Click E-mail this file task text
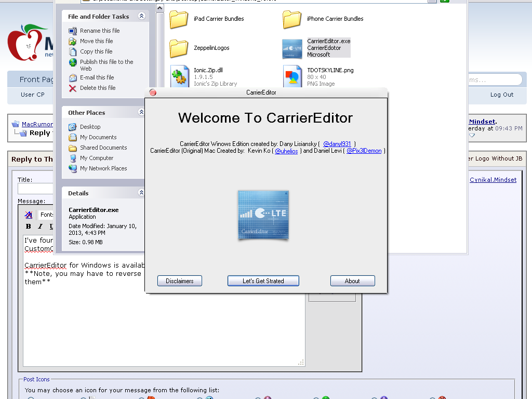This screenshot has width=532, height=399. 97,78
